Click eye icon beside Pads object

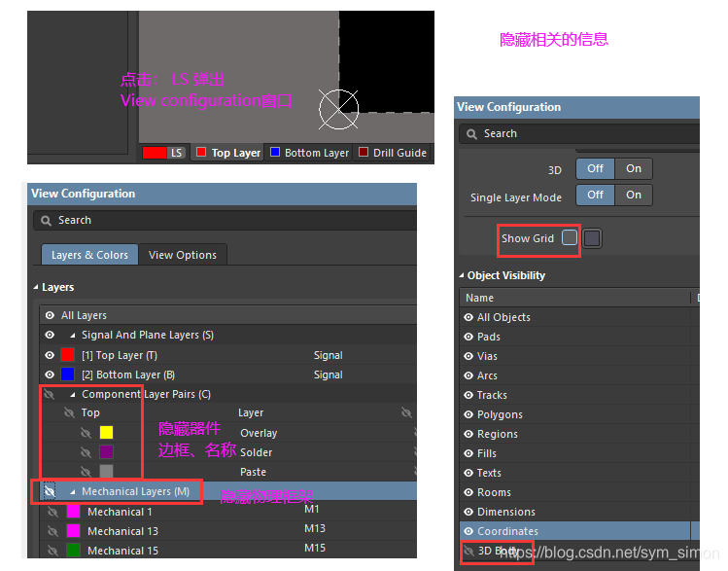tap(468, 337)
